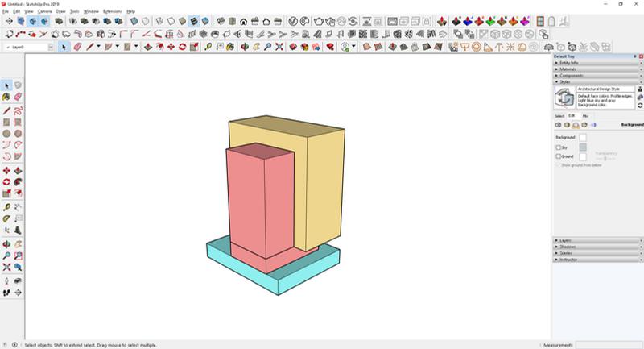
Task: Select the Circle tool in left toolbar
Action: click(x=6, y=134)
